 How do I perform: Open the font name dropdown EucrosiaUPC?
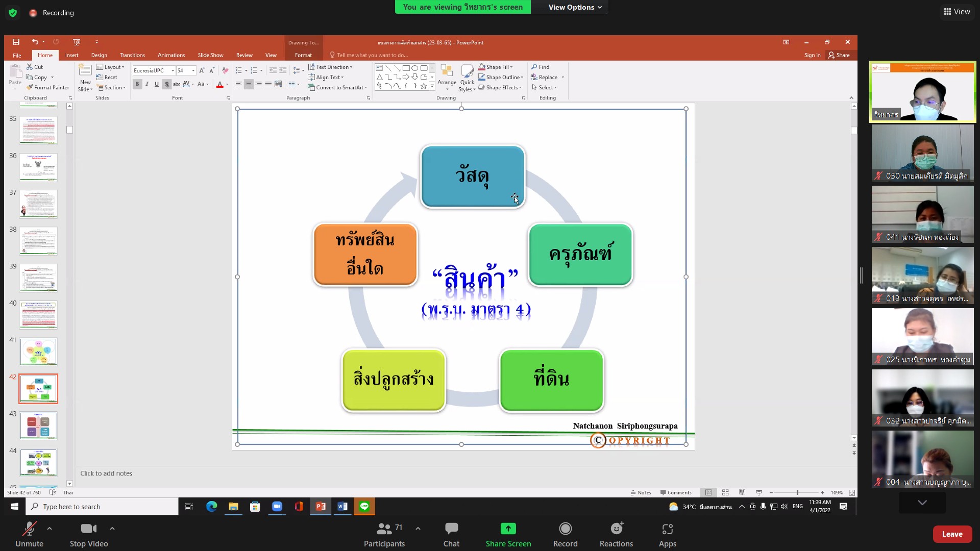173,70
